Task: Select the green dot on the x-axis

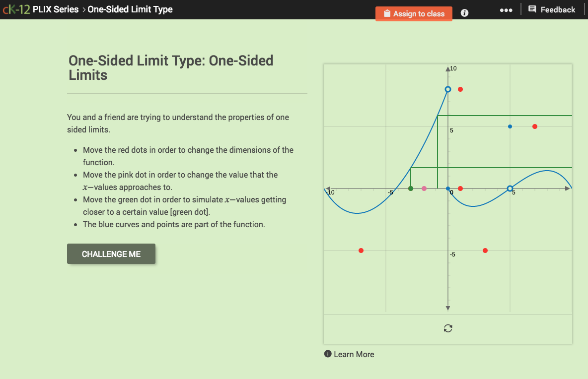Action: coord(412,189)
